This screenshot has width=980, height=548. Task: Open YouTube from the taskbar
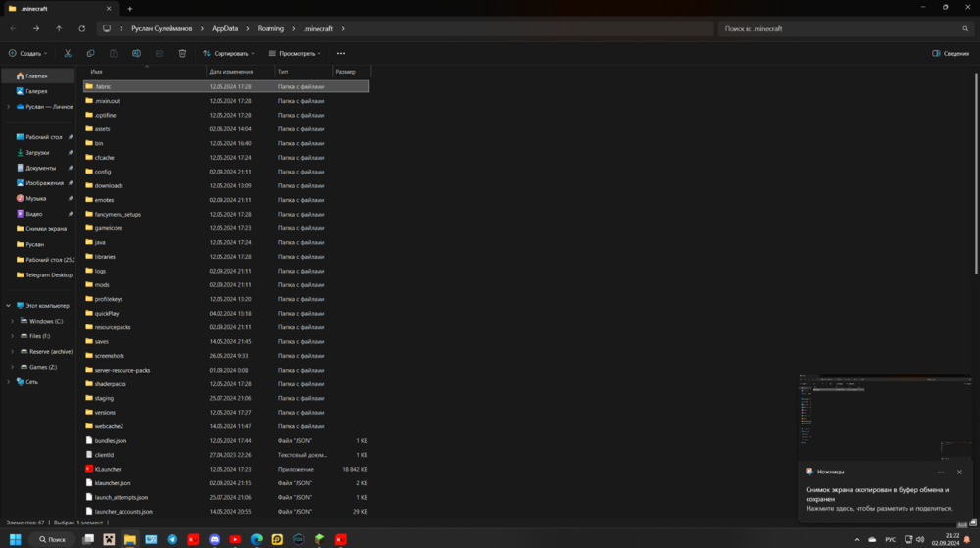[x=235, y=539]
